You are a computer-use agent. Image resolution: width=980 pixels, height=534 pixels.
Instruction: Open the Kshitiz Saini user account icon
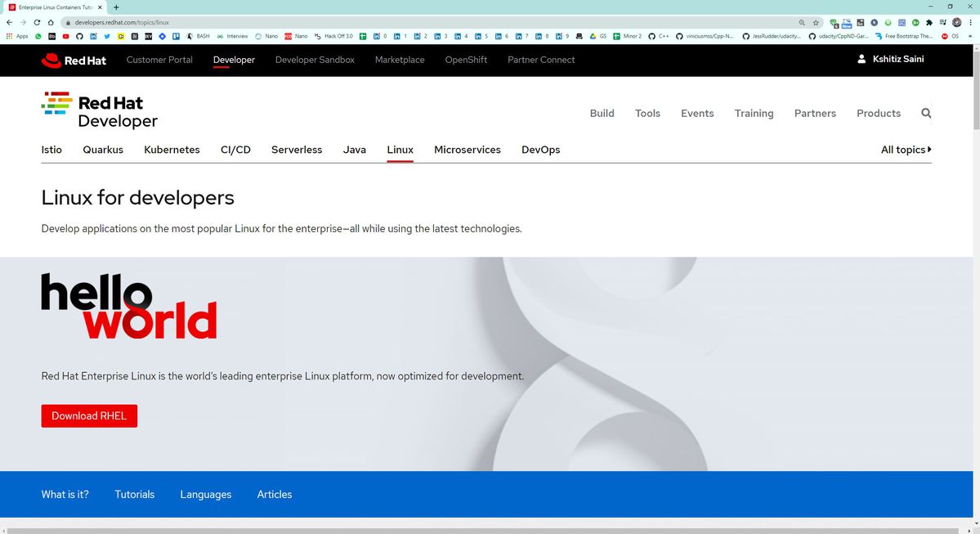point(861,59)
